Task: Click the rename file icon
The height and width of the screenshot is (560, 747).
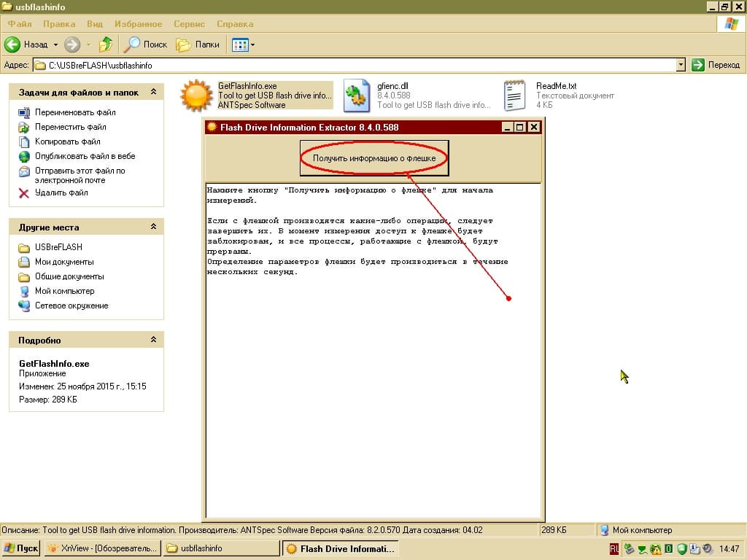Action: click(24, 112)
